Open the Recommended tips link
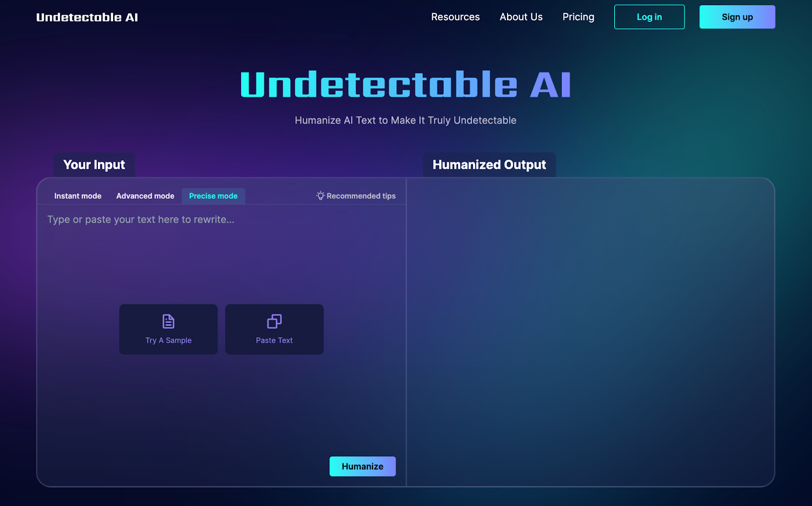This screenshot has height=506, width=812. [x=361, y=196]
